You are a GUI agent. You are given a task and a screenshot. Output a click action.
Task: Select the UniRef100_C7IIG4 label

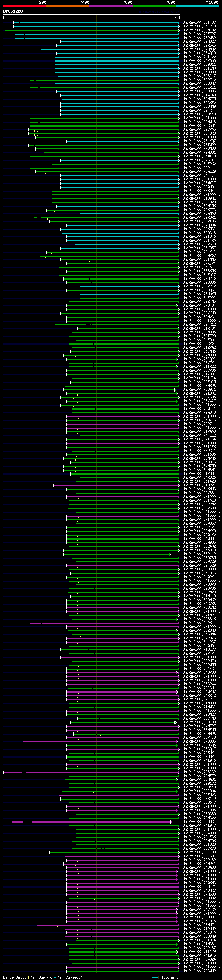pyautogui.click(x=199, y=439)
